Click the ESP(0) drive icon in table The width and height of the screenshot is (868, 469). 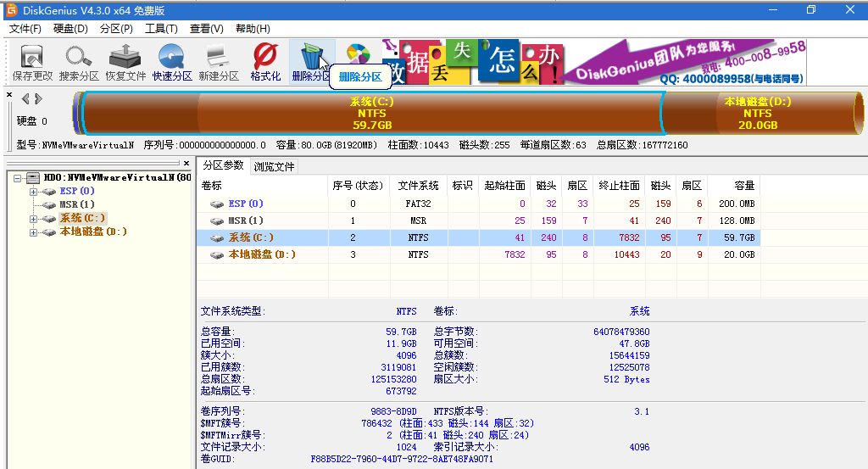pyautogui.click(x=216, y=204)
